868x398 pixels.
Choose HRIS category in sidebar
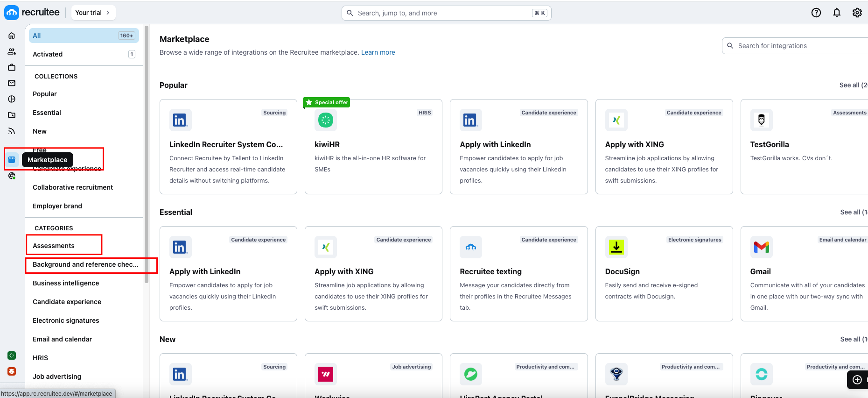40,358
